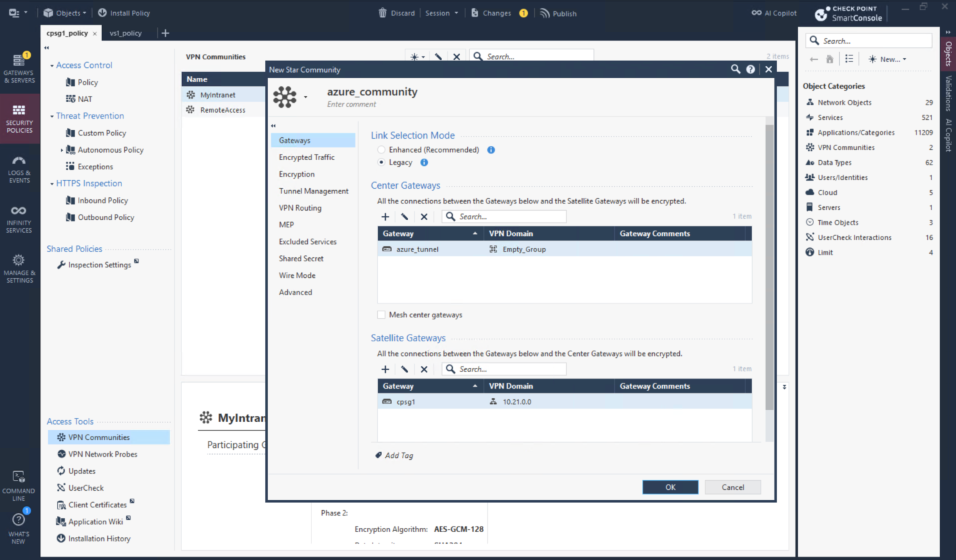
Task: Add a gateway to Center Gateways
Action: point(385,217)
